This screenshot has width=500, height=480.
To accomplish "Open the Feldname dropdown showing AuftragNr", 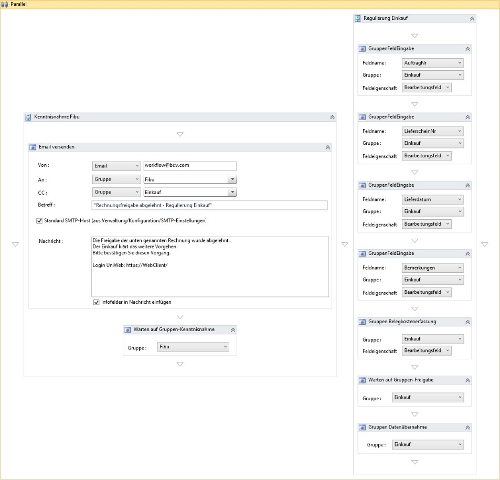I will tap(433, 63).
